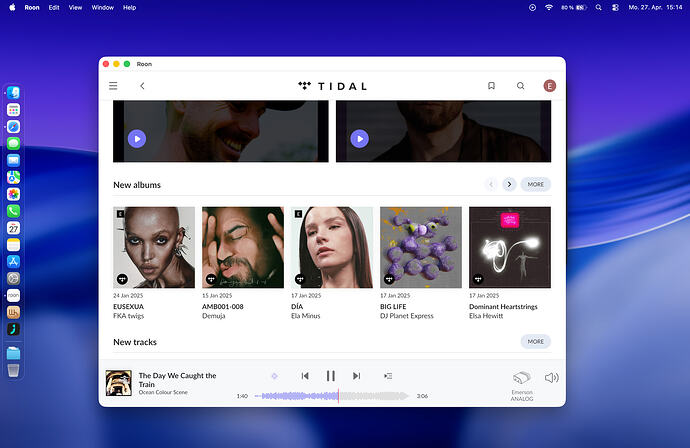The height and width of the screenshot is (448, 690).
Task: Open the Help menu
Action: [129, 7]
